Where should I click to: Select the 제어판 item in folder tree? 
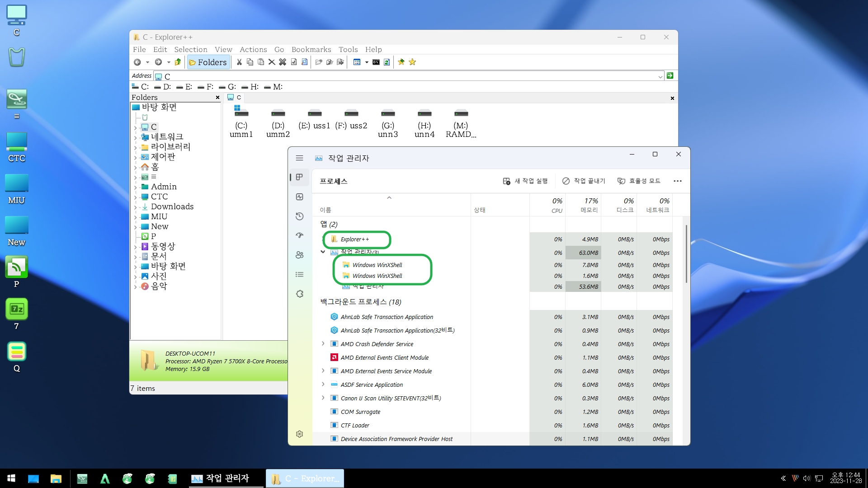point(163,157)
